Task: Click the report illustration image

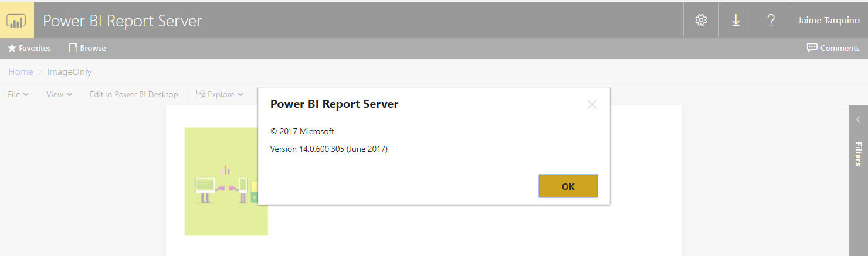Action: pyautogui.click(x=226, y=182)
